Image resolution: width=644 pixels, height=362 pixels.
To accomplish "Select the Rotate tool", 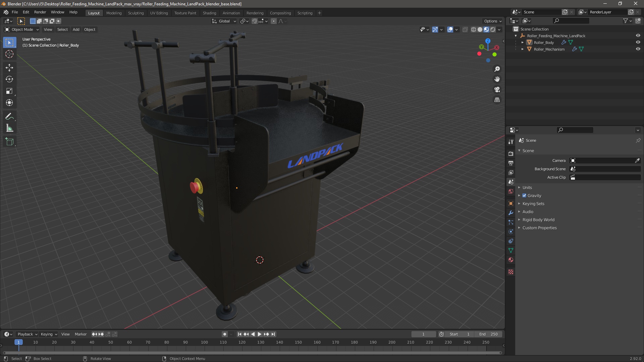I will click(9, 79).
